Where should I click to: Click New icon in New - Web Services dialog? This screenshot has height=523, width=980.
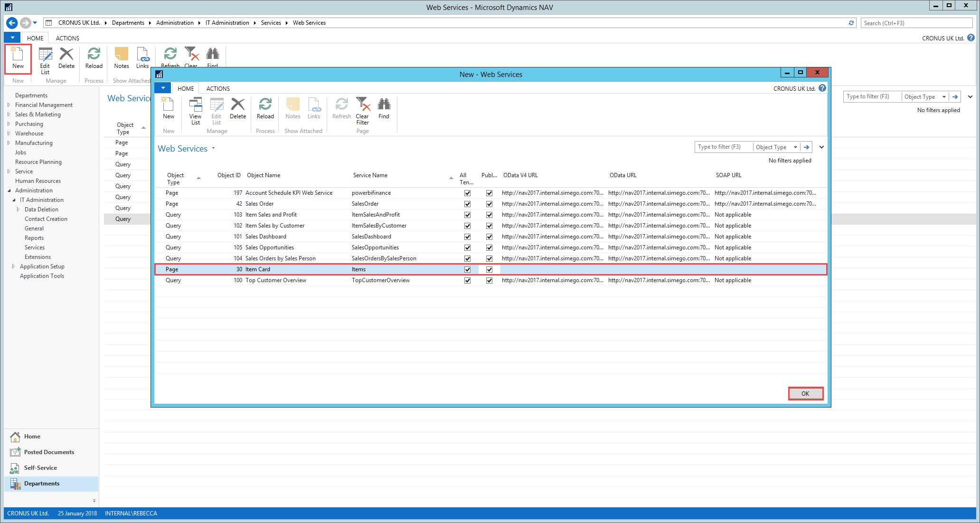169,108
